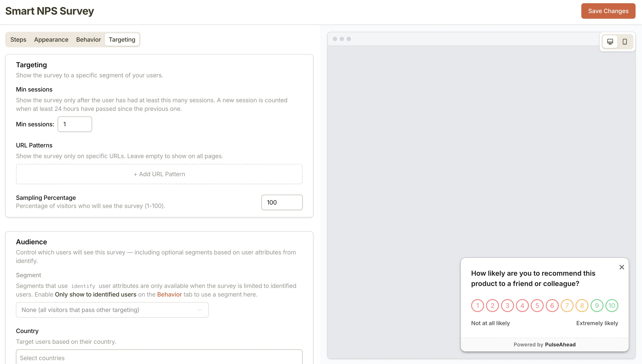Screen dimensions: 642x364
Task: Click the browser dots in the preview frame
Action: (342, 39)
